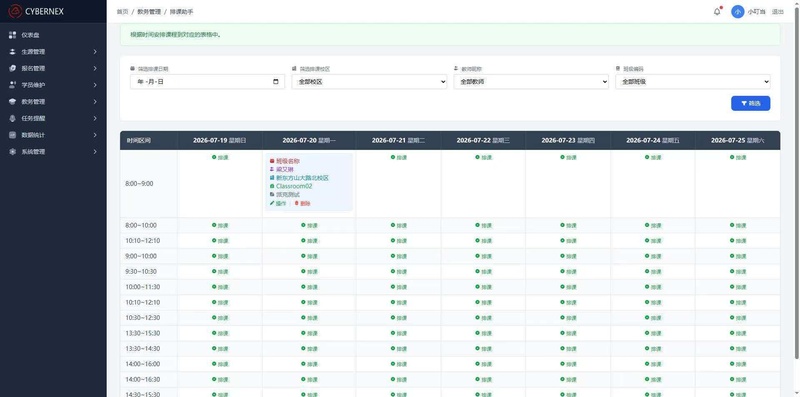The image size is (800, 397).
Task: Click the 2026-07-20 星期一 column header
Action: coord(309,140)
